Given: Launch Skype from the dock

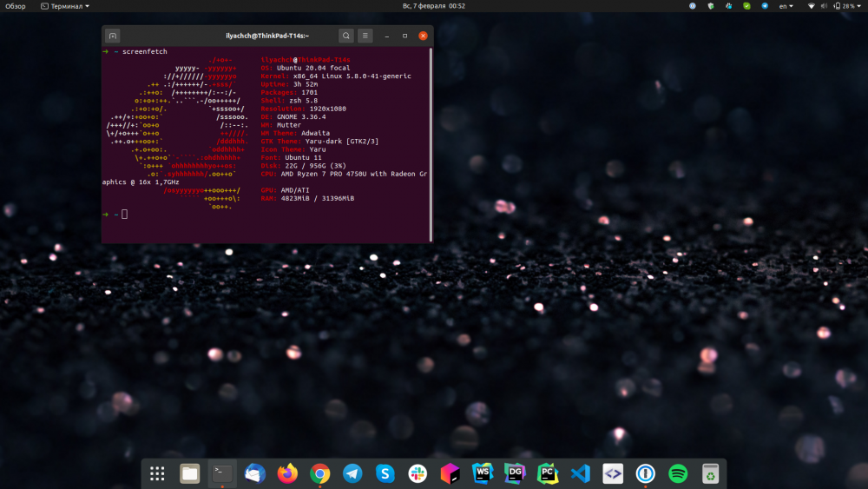Looking at the screenshot, I should [x=385, y=473].
